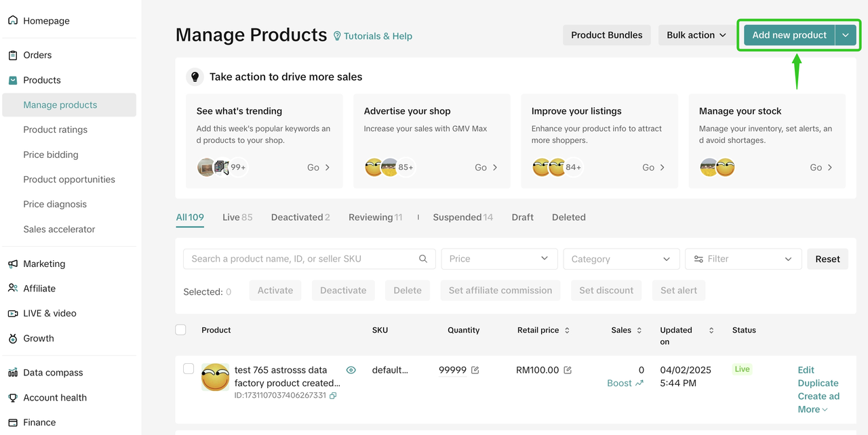This screenshot has height=435, width=868.
Task: Open the Category dropdown
Action: 620,259
